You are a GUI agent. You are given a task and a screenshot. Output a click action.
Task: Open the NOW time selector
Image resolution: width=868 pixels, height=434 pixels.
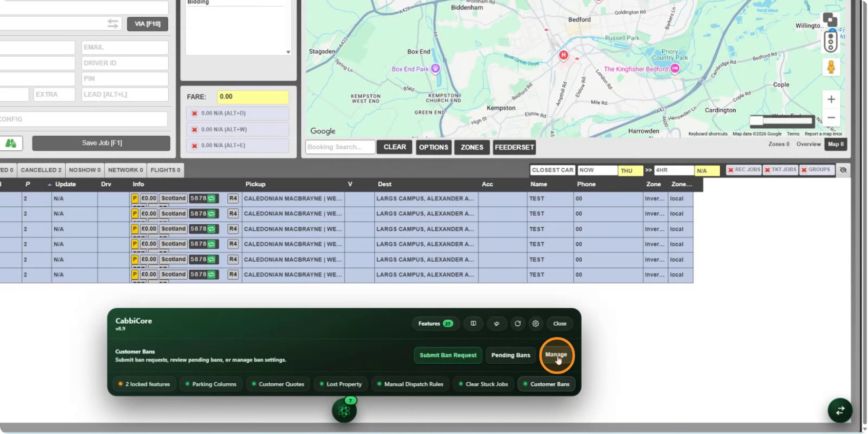pyautogui.click(x=598, y=170)
